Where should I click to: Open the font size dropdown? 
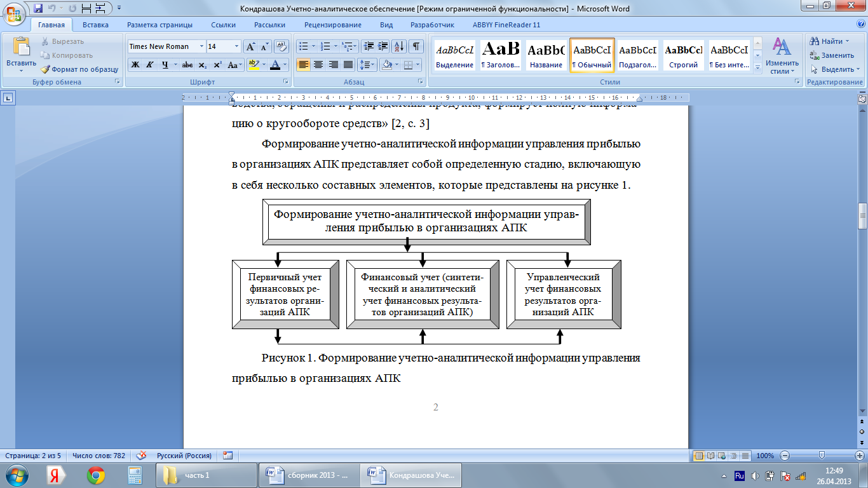[x=236, y=46]
